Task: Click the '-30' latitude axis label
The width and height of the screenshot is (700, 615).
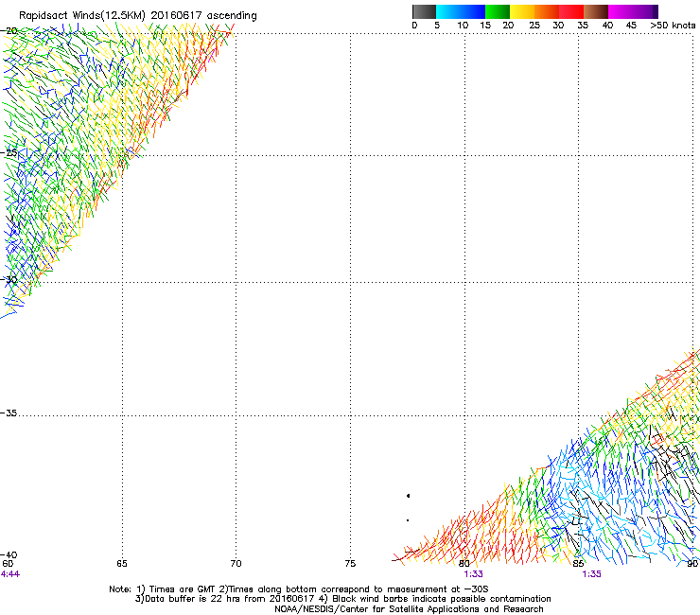Action: (x=9, y=279)
